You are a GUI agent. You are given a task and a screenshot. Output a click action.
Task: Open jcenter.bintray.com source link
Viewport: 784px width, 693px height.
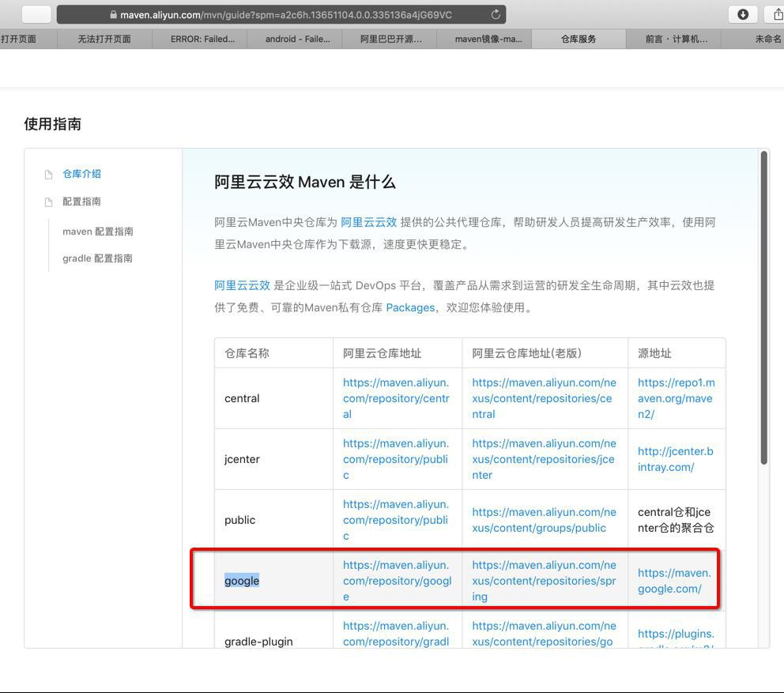(x=675, y=459)
